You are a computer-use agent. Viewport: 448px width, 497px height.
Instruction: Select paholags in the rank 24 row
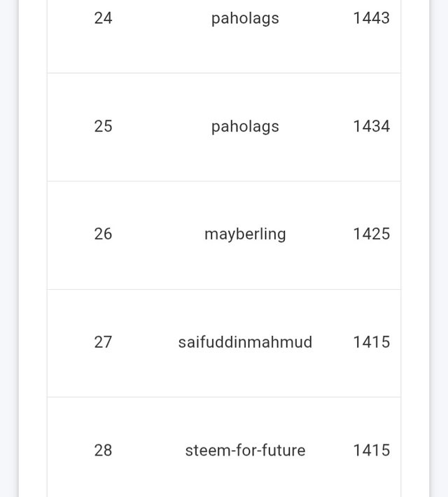(245, 18)
